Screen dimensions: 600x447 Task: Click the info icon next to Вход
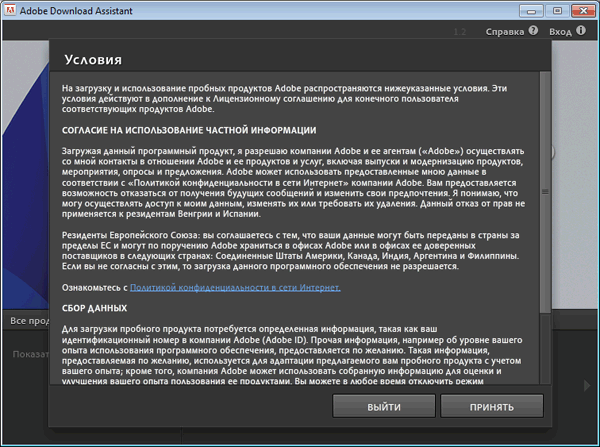pyautogui.click(x=580, y=31)
